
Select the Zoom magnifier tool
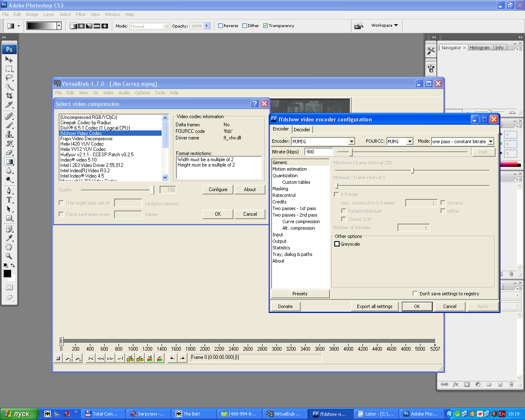9,256
